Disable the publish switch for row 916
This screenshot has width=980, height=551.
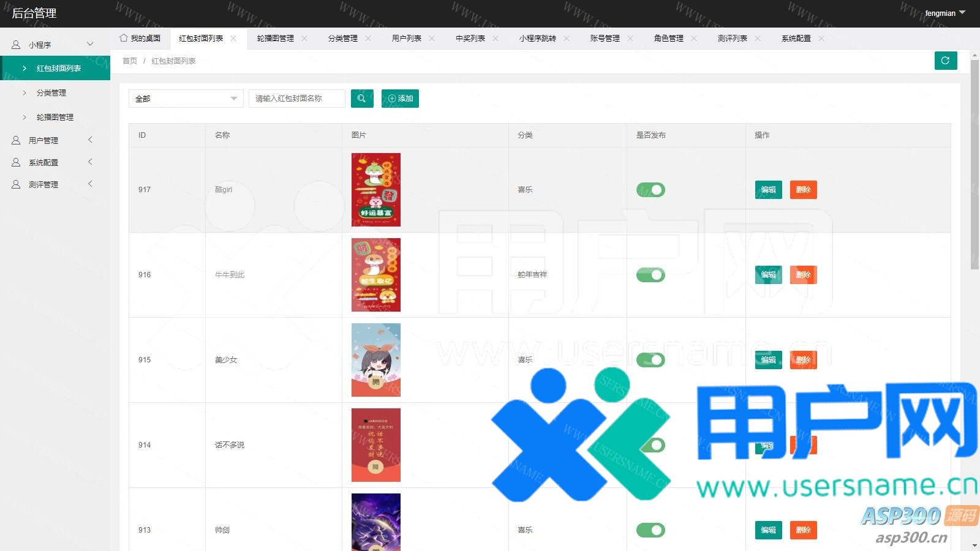[650, 275]
